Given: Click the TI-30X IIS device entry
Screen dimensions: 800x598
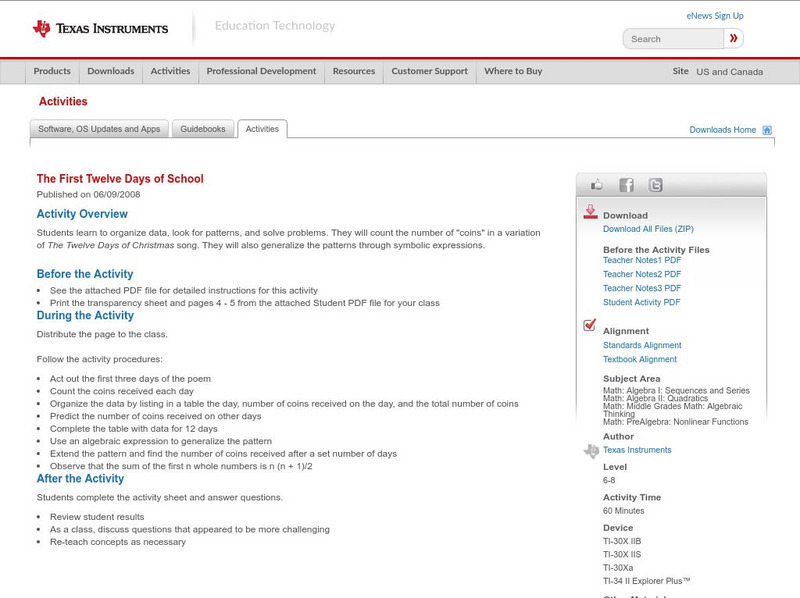Looking at the screenshot, I should (622, 555).
